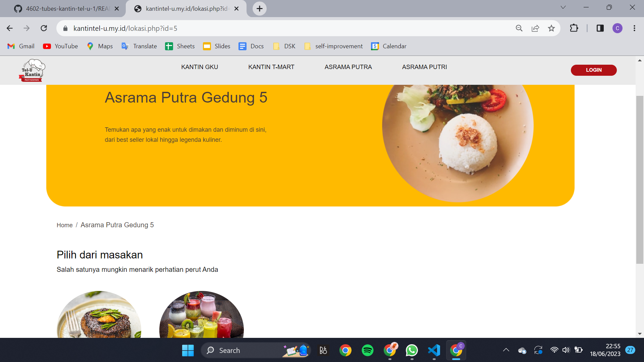Viewport: 644px width, 362px height.
Task: Close the GitHub 4602-tubes-kantin tab
Action: tap(117, 9)
